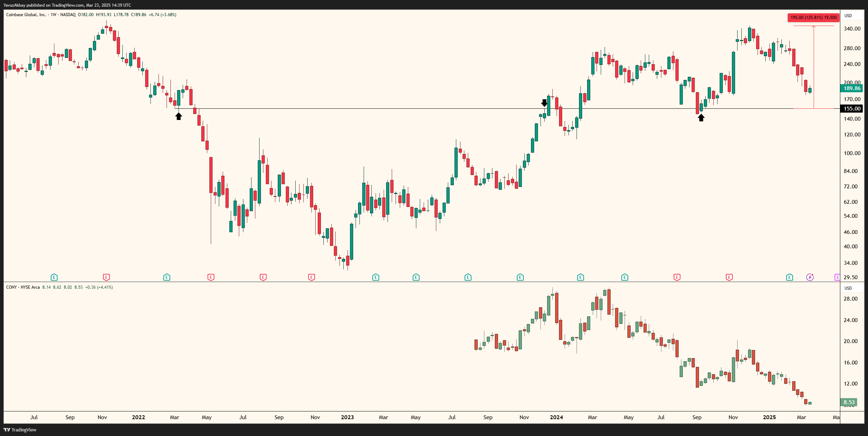The width and height of the screenshot is (868, 436).
Task: Click the red 195.00 (125.81%) measurement label
Action: pyautogui.click(x=813, y=17)
